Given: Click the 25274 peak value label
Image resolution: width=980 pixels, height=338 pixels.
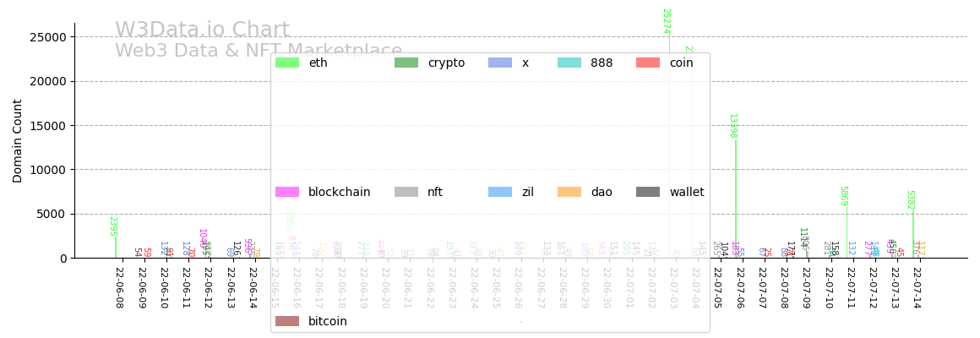Looking at the screenshot, I should coord(666,21).
